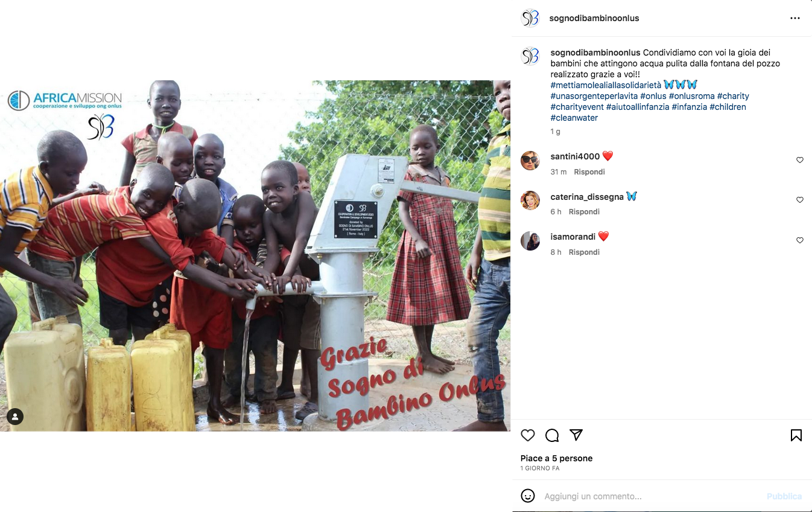
Task: Open the post photo of children at pump
Action: 255,256
